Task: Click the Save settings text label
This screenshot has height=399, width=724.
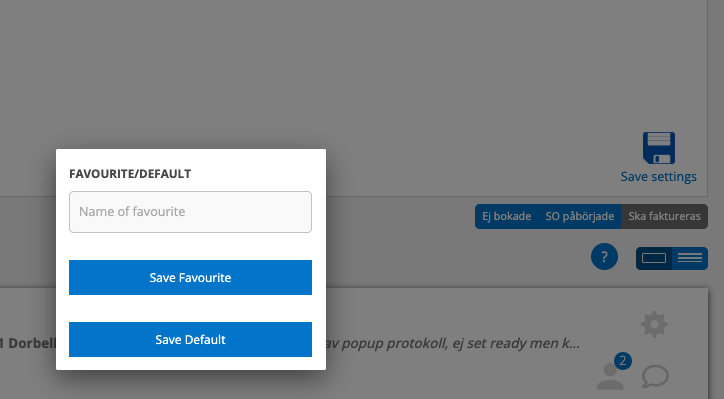Action: 658,177
